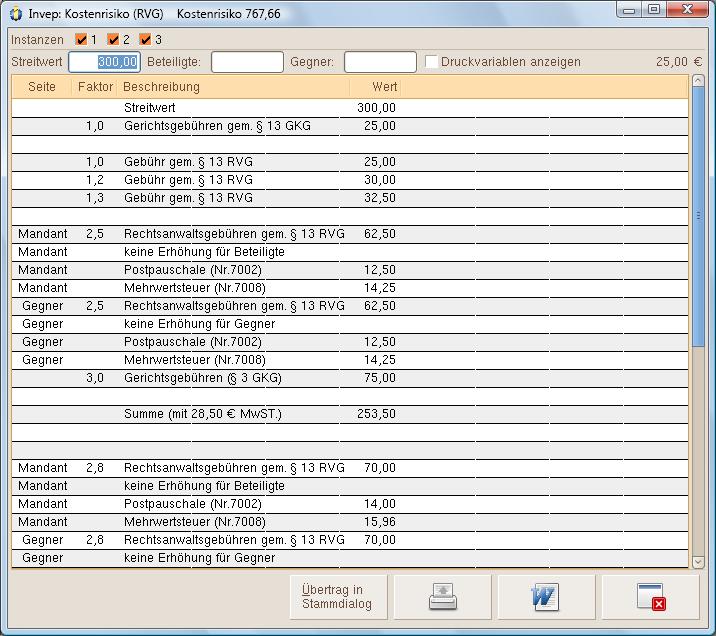Select the Streitwert 300,00 row
The width and height of the screenshot is (716, 636).
pyautogui.click(x=350, y=108)
